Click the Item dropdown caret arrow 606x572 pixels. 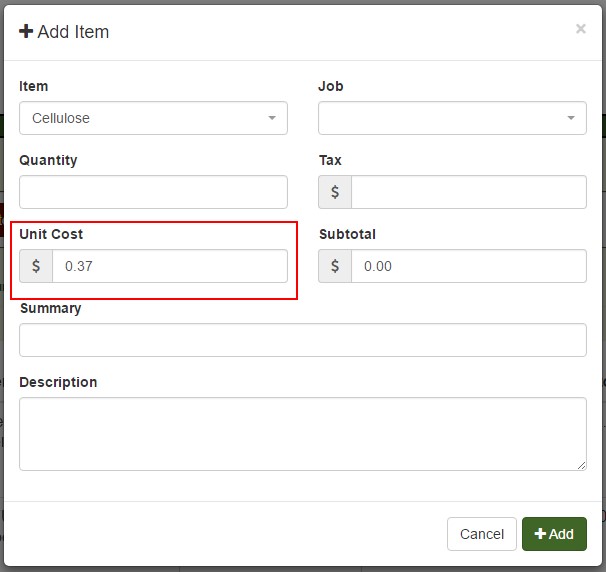pyautogui.click(x=271, y=118)
